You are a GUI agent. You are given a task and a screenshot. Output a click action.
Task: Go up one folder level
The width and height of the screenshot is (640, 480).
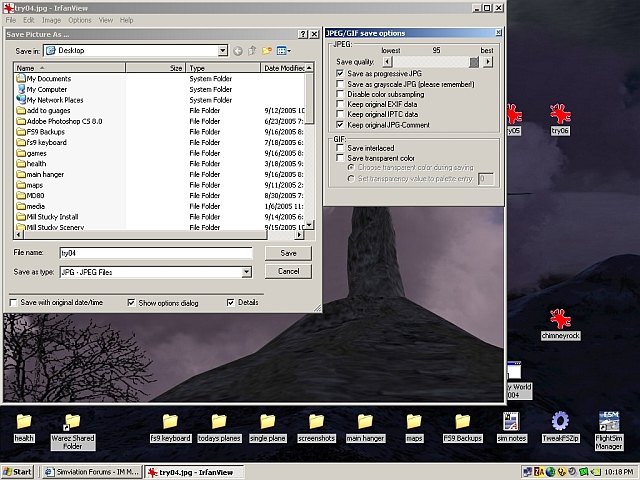coord(252,50)
